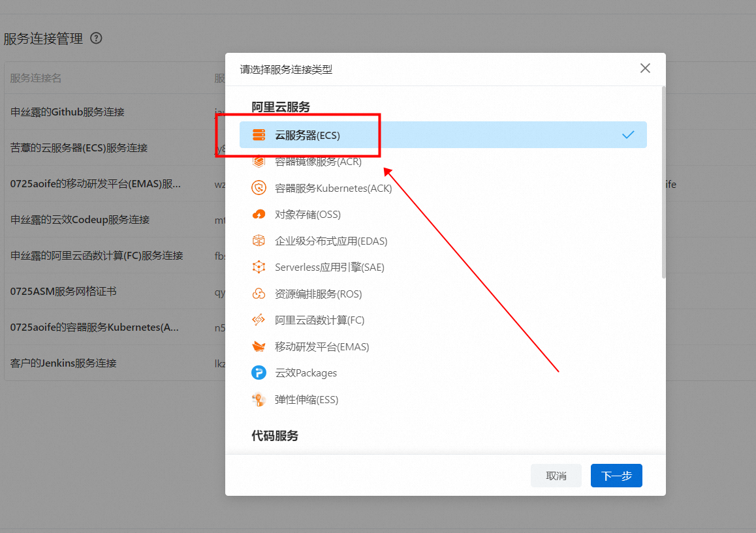Image resolution: width=756 pixels, height=533 pixels.
Task: Open help icon beside 服务连接管理
Action: click(x=97, y=38)
